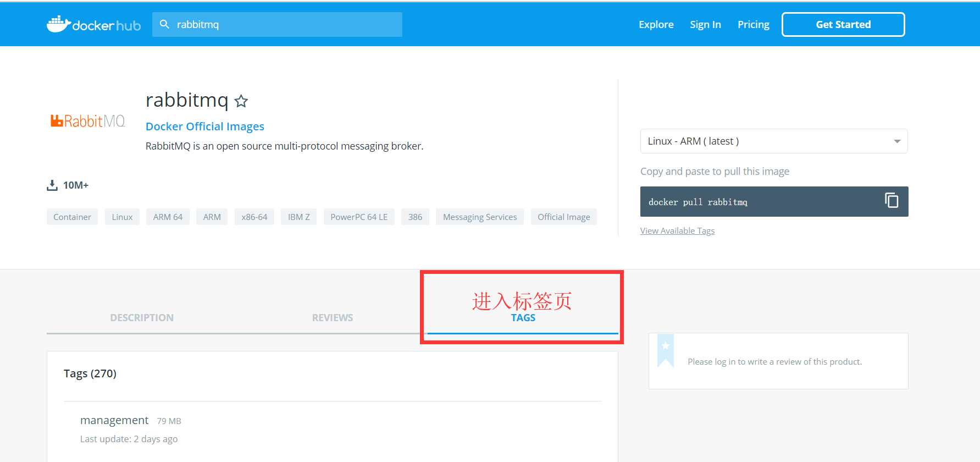The height and width of the screenshot is (462, 980).
Task: Click the docker pull rabbitmq command text
Action: tap(698, 202)
